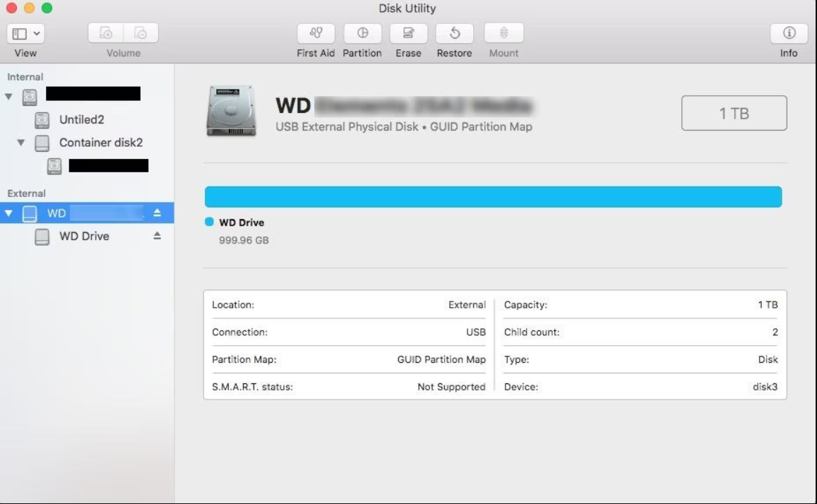Collapse the Container disk2 triangle
The width and height of the screenshot is (817, 504).
(21, 142)
